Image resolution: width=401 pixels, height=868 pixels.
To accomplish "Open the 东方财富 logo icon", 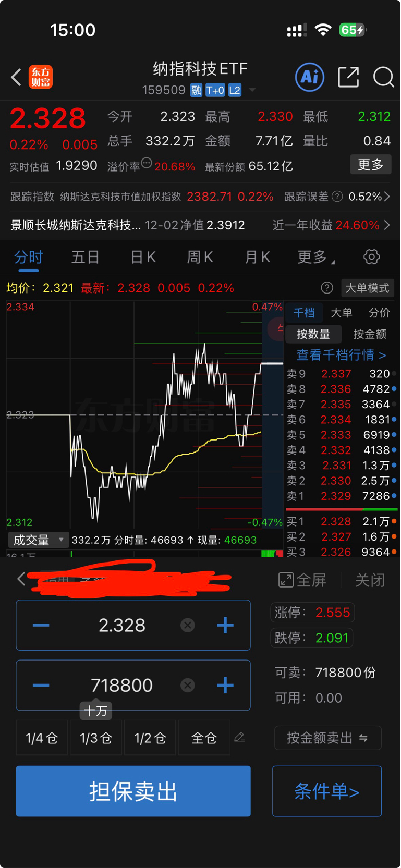I will click(41, 77).
